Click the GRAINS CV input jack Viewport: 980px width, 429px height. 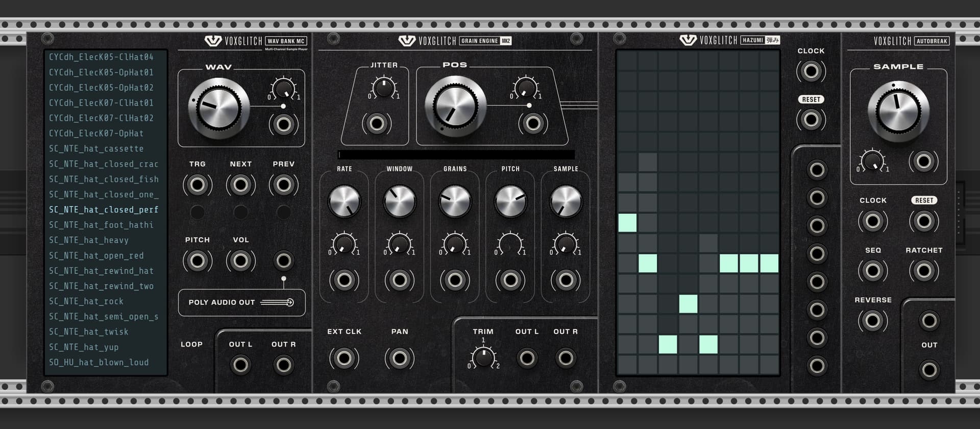[x=455, y=280]
